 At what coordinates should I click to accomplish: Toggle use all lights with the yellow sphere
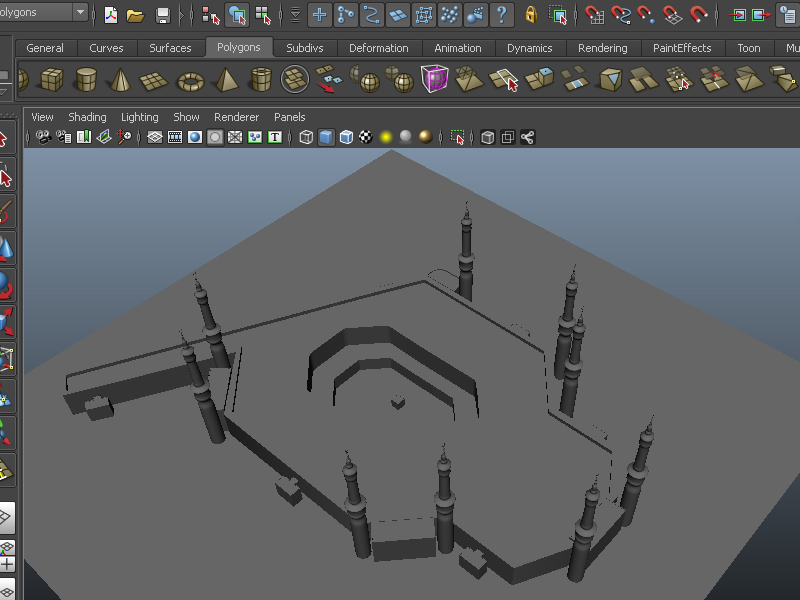pyautogui.click(x=386, y=137)
